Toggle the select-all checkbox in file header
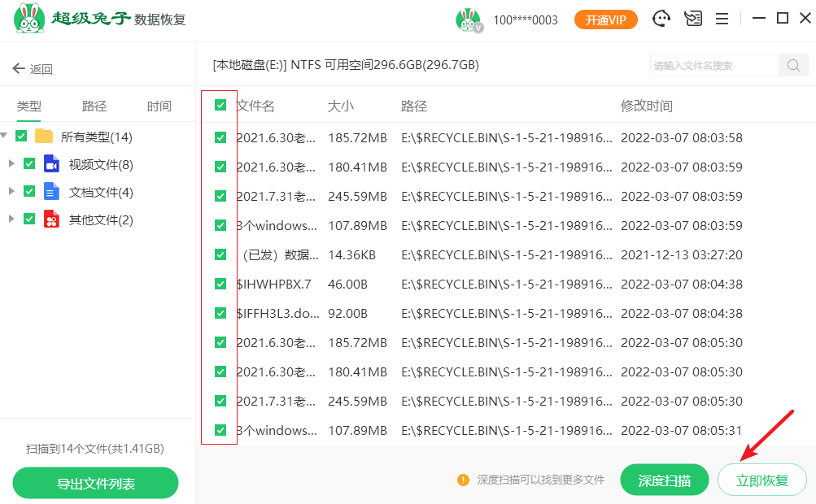This screenshot has height=504, width=816. pyautogui.click(x=220, y=105)
